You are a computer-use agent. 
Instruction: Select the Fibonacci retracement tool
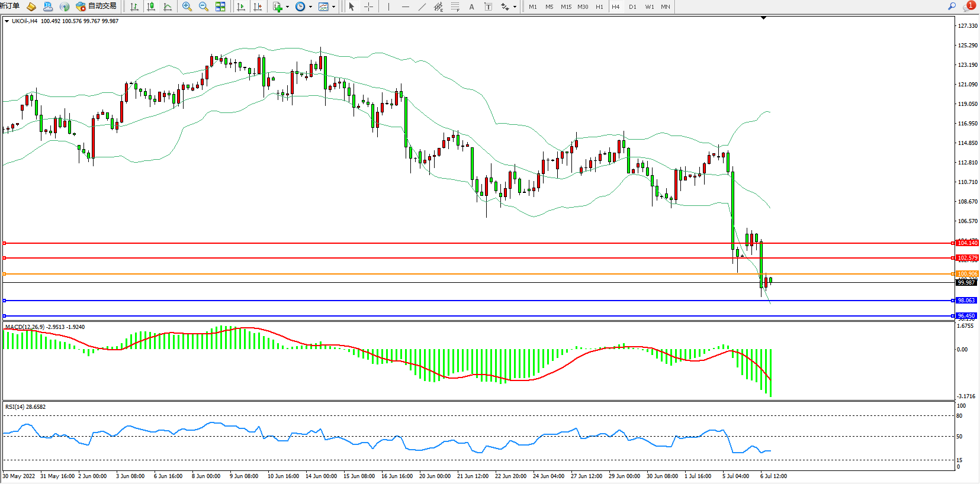coord(455,7)
